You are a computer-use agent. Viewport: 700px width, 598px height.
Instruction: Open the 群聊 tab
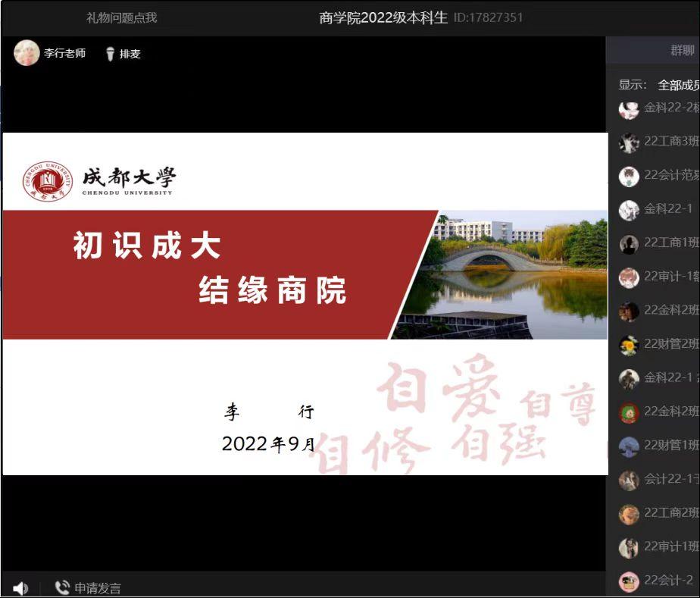point(682,50)
